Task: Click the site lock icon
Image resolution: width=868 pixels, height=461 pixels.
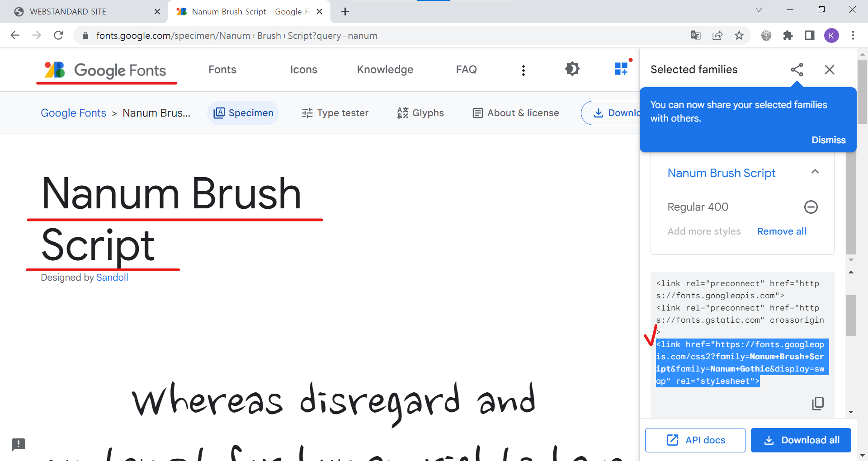Action: click(x=85, y=35)
